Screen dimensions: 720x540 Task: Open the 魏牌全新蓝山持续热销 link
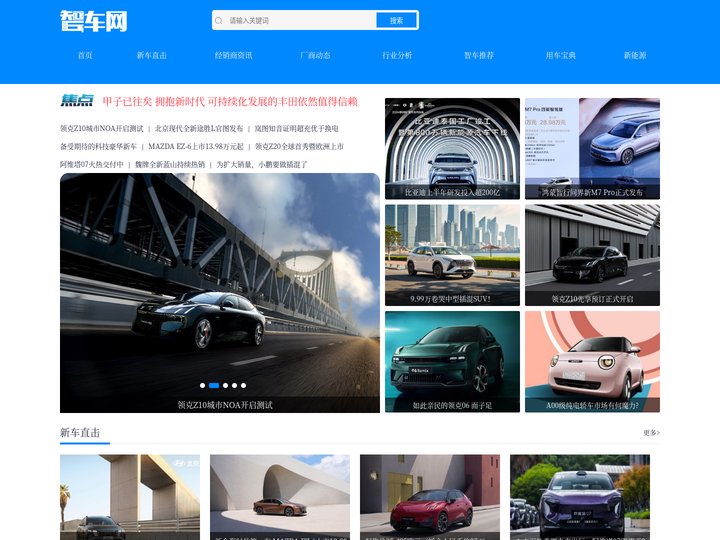point(170,164)
